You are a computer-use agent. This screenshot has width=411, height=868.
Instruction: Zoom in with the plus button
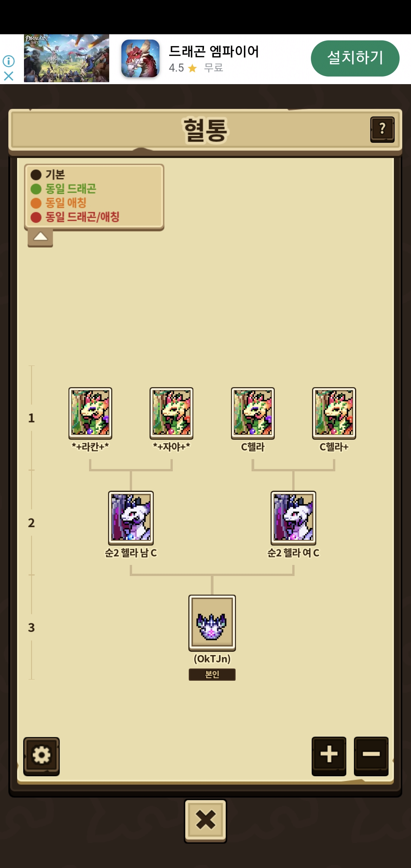pyautogui.click(x=329, y=756)
